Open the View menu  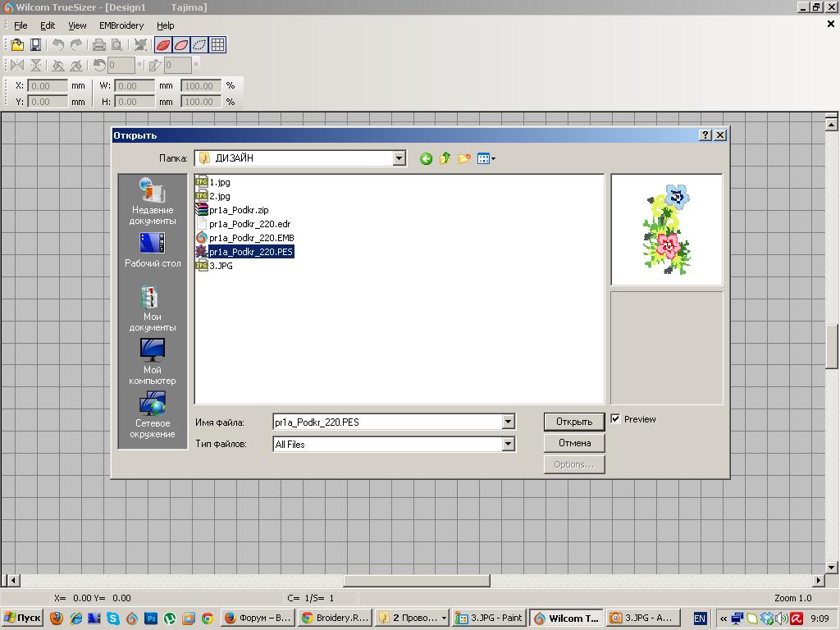click(77, 25)
